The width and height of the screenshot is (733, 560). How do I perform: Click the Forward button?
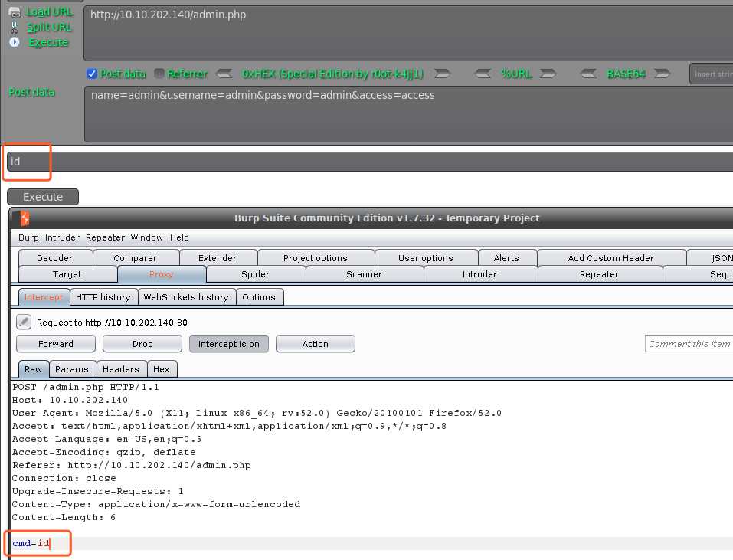[56, 344]
